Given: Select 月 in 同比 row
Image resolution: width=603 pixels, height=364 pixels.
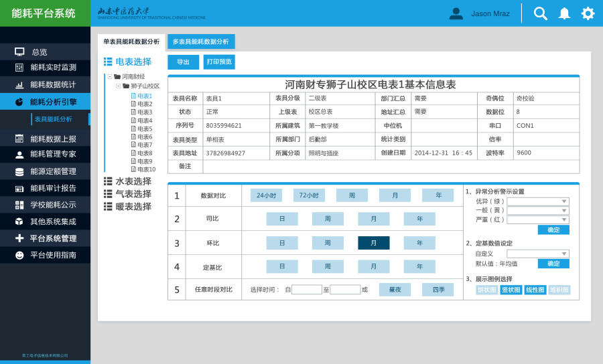Looking at the screenshot, I should [x=373, y=219].
